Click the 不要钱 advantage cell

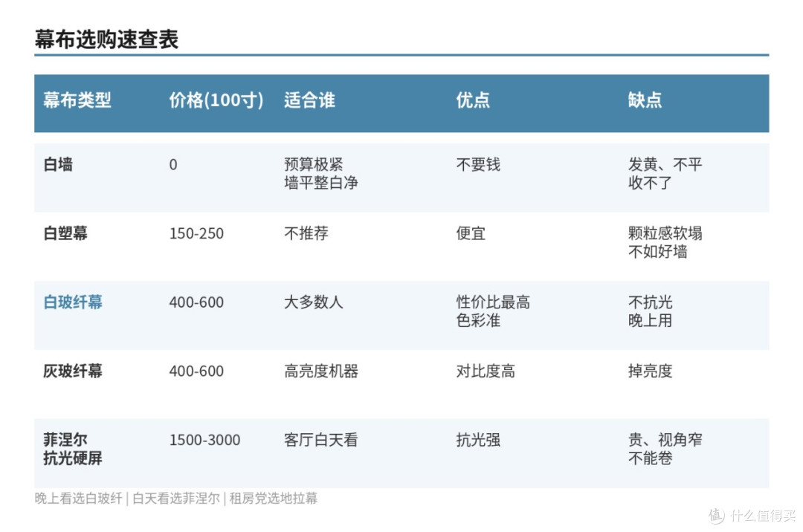(478, 165)
